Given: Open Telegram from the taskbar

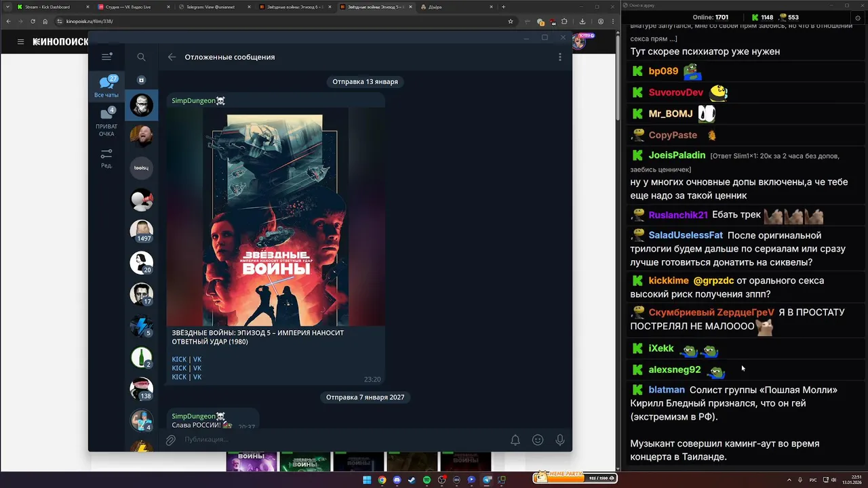Looking at the screenshot, I should 486,480.
